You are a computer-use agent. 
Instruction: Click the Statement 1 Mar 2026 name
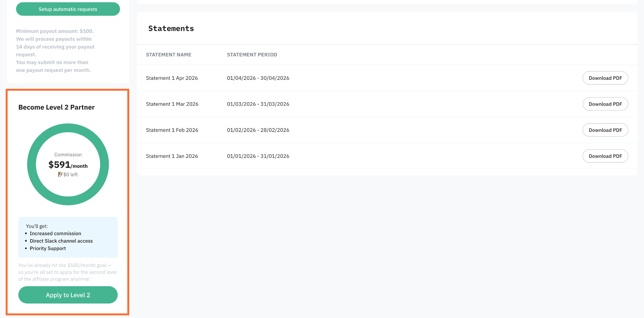[x=172, y=104]
